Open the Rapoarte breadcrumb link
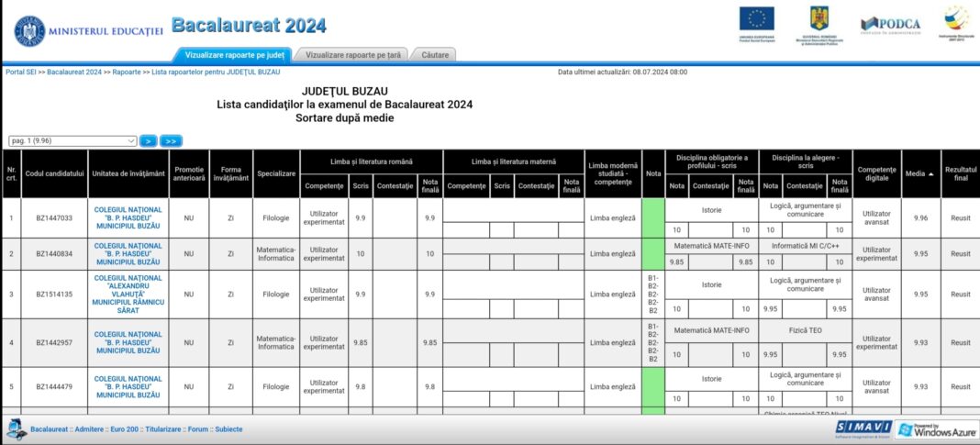This screenshot has width=980, height=445. pyautogui.click(x=127, y=72)
